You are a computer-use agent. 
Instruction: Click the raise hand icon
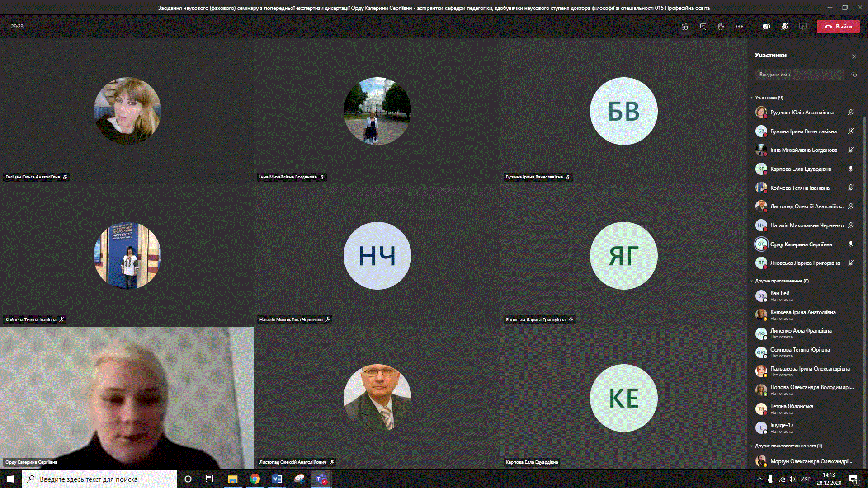[x=721, y=27]
